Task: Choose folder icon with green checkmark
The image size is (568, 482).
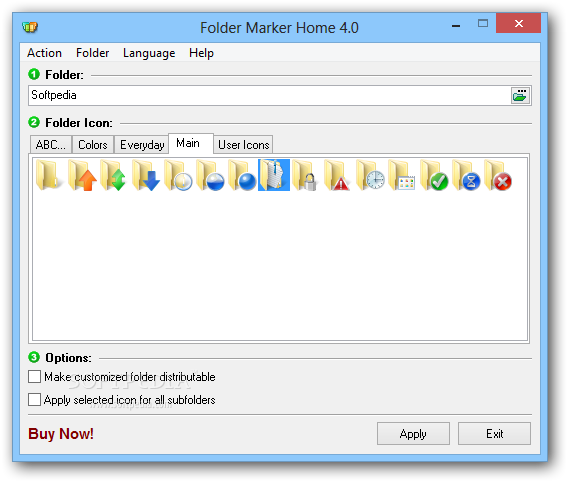Action: [x=434, y=175]
